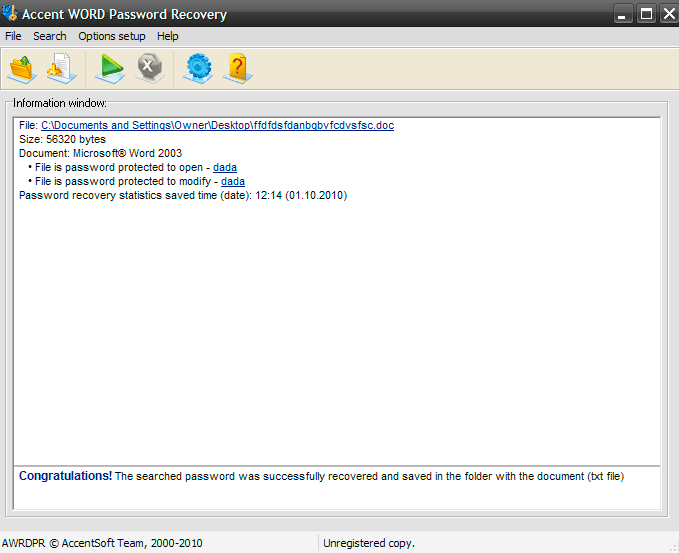679x553 pixels.
Task: Click the 'File is password protected to modify' text
Action: click(x=123, y=181)
